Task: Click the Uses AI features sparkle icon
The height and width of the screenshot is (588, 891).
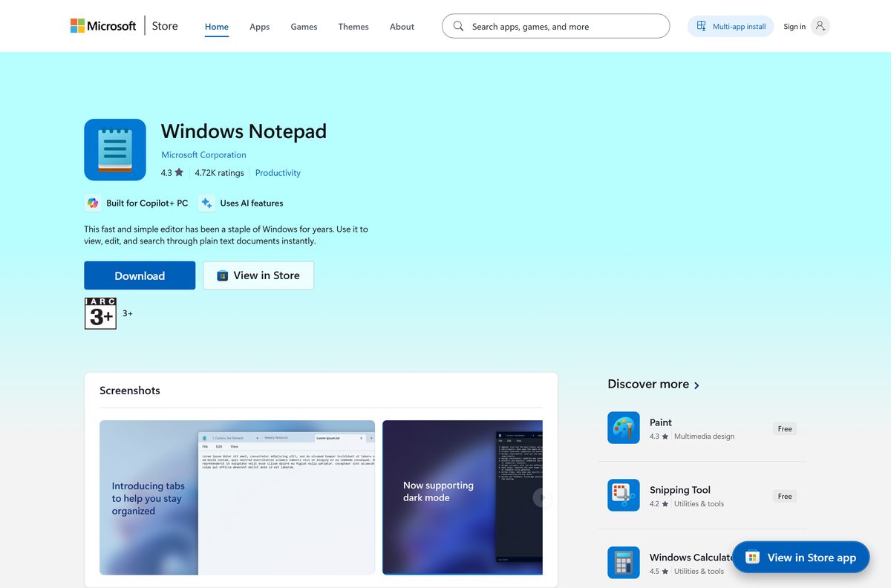Action: coord(206,203)
